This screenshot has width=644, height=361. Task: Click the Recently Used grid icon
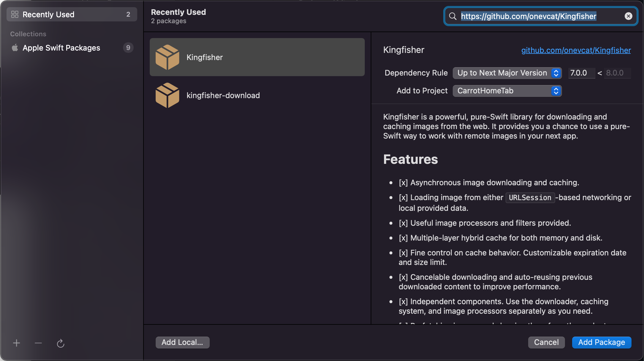15,14
